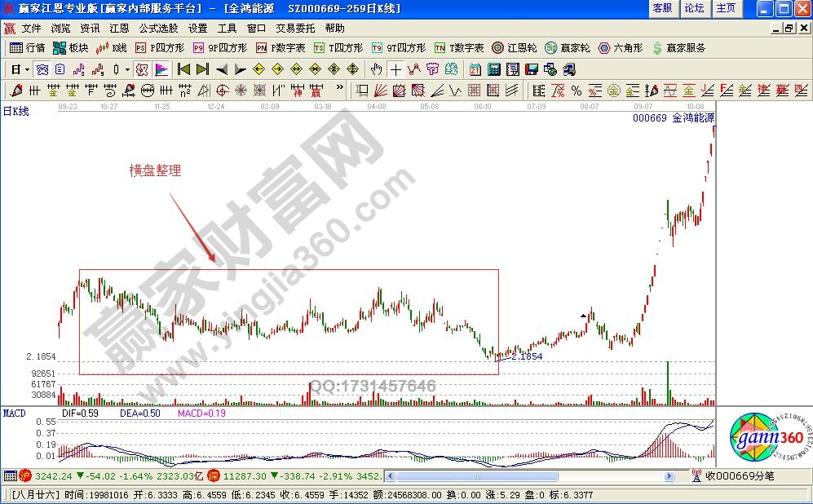Jump to first bar with skip-to-start arrow
Screen dimensions: 813x504
(183, 69)
